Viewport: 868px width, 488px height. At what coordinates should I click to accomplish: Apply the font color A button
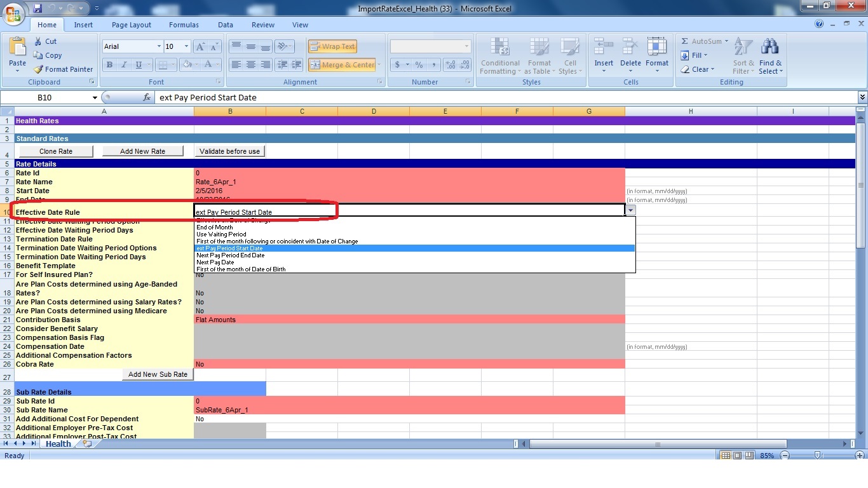click(208, 65)
